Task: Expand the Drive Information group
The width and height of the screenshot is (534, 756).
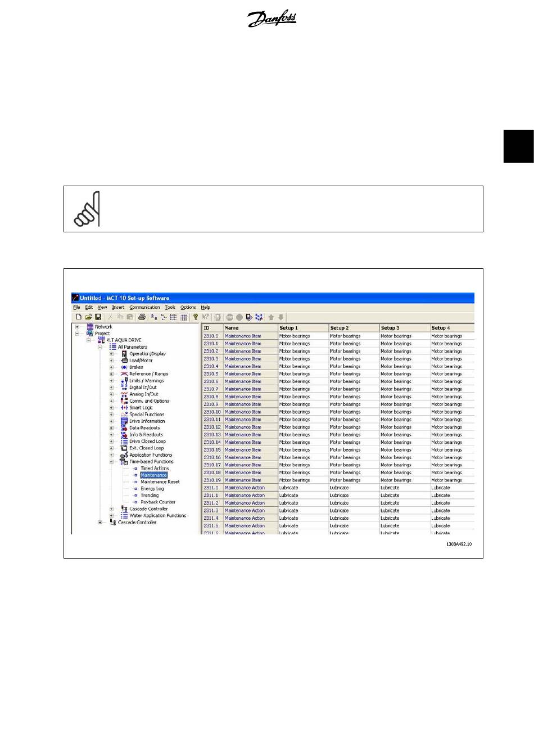Action: pos(111,421)
